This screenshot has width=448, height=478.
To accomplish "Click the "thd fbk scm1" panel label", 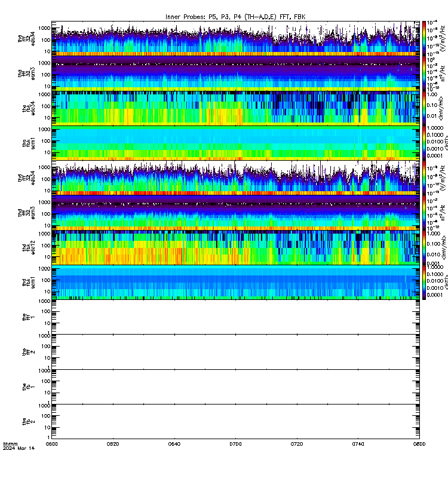I will tap(29, 283).
